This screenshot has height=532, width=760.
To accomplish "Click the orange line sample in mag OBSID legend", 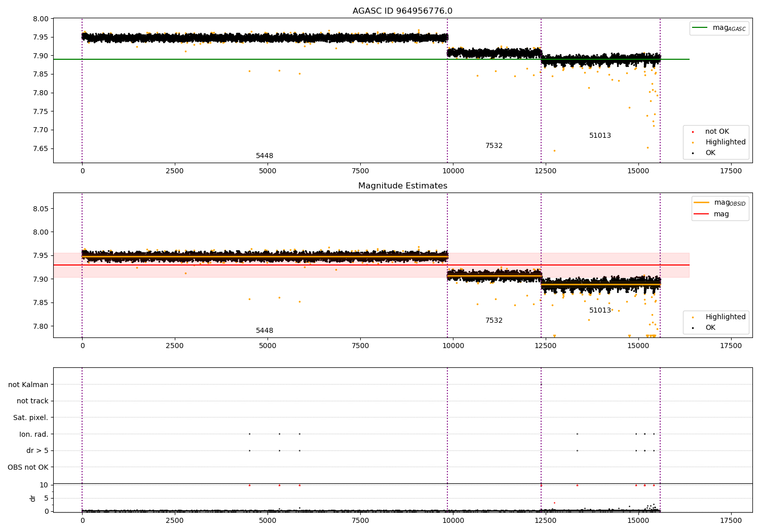I will click(x=702, y=203).
